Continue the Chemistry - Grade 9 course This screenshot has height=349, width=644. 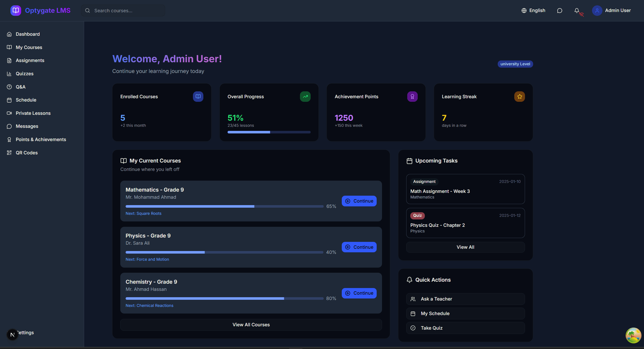pyautogui.click(x=359, y=293)
